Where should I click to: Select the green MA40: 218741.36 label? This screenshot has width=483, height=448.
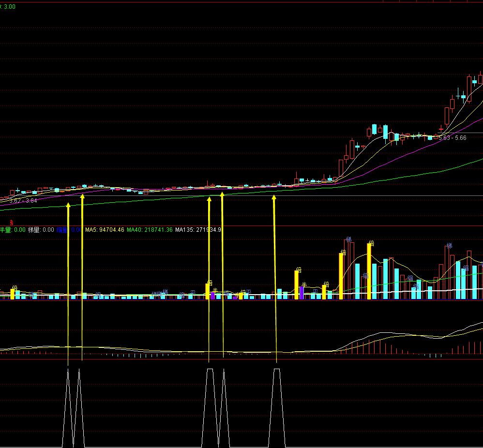(150, 230)
